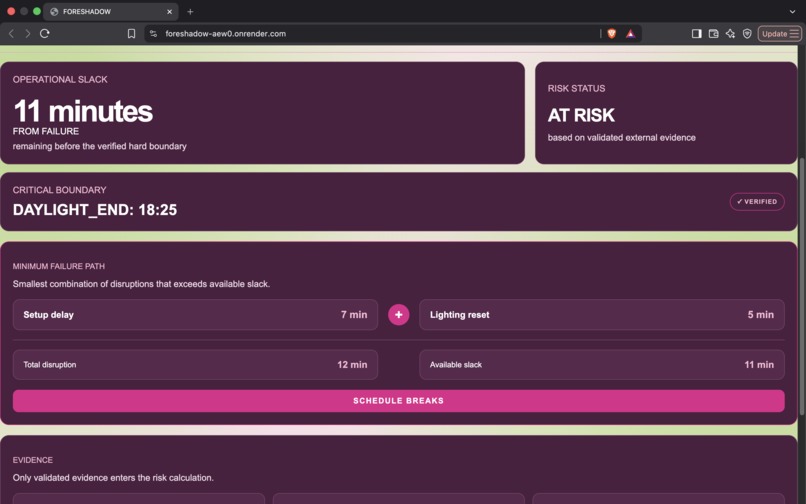Click the pink plus icon between disruptions
806x504 pixels.
point(398,314)
